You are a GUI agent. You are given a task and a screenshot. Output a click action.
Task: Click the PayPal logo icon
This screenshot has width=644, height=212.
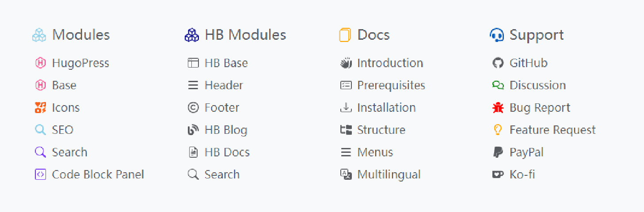tap(498, 152)
